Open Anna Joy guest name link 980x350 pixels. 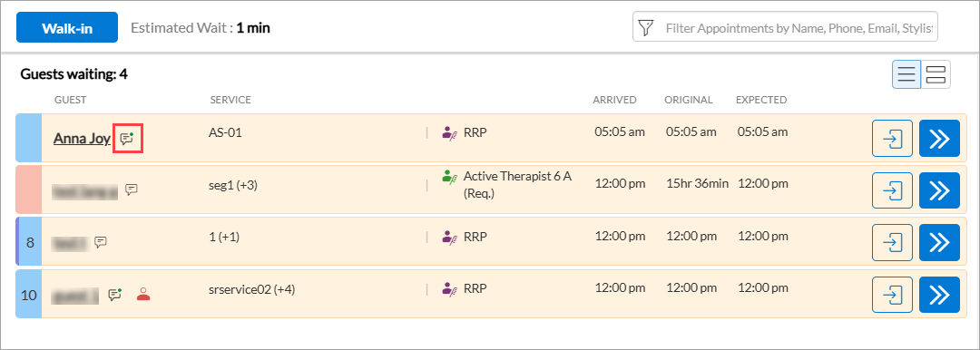(x=82, y=138)
